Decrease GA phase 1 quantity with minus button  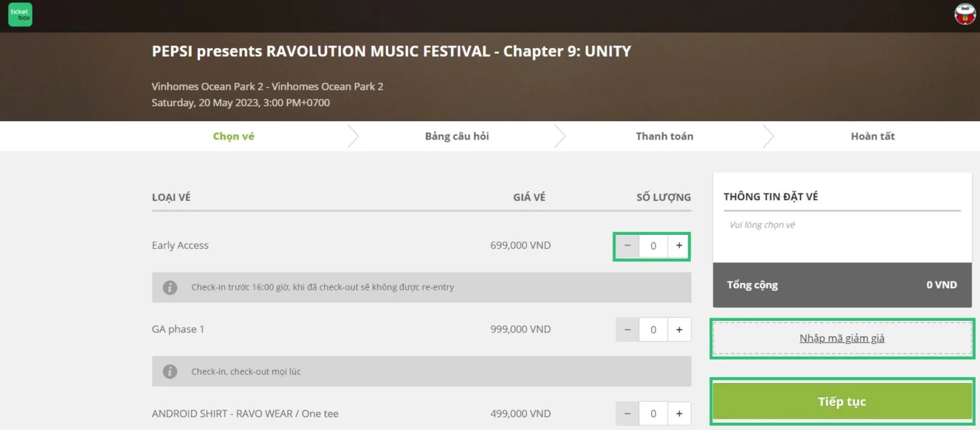627,329
